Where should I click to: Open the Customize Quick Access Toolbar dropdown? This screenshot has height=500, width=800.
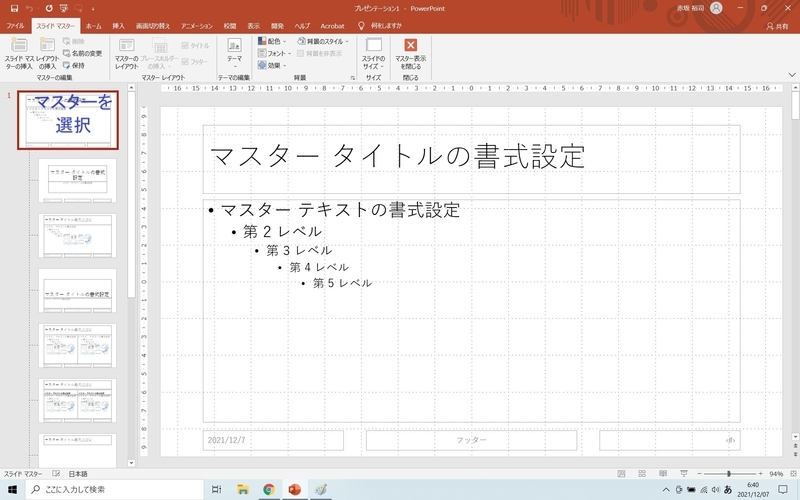pyautogui.click(x=93, y=9)
